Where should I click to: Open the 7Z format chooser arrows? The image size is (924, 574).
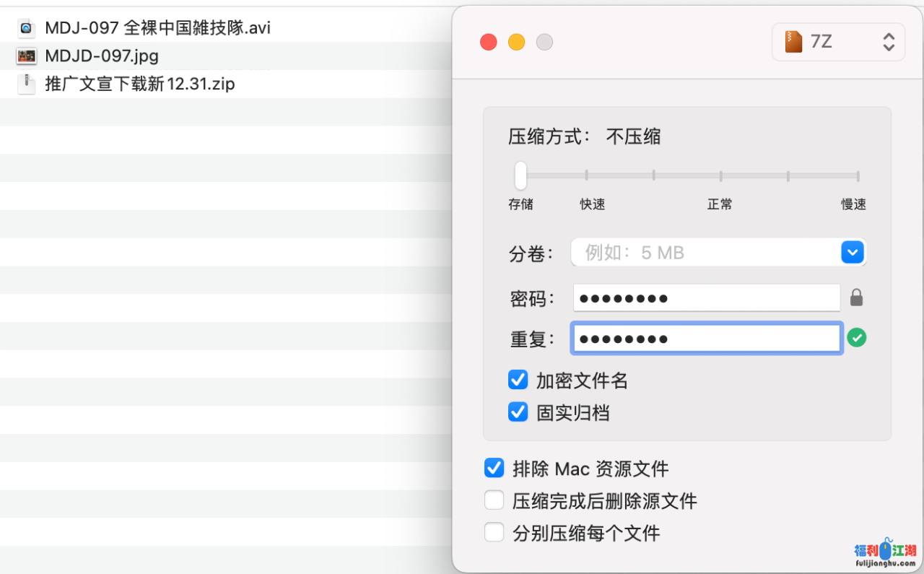coord(889,42)
